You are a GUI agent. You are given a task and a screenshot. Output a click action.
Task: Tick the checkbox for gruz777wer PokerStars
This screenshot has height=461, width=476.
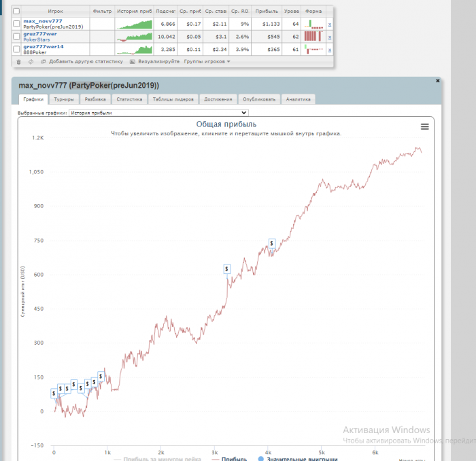(16, 37)
